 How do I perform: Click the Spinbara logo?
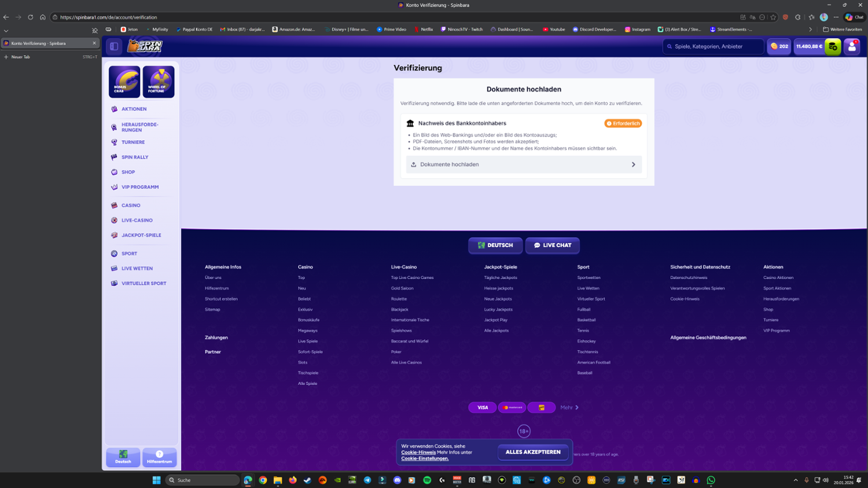coord(145,46)
